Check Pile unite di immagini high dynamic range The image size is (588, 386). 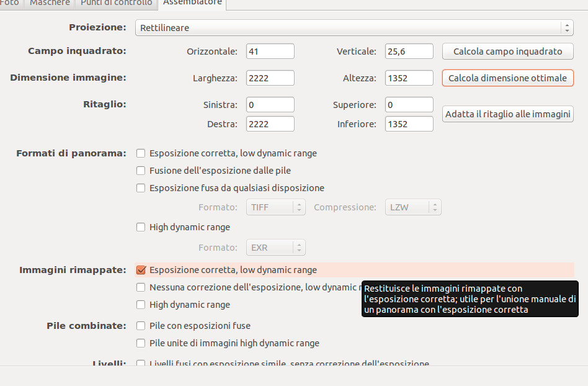point(141,343)
